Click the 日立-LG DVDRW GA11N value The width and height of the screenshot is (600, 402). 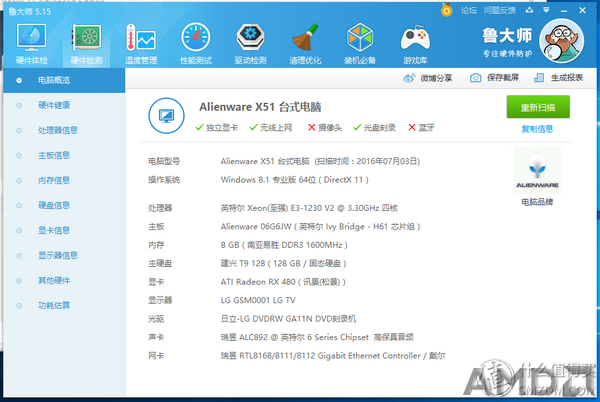pyautogui.click(x=288, y=319)
